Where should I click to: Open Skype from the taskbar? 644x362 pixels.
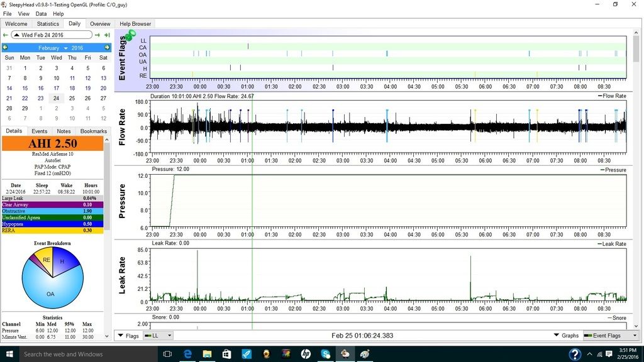click(325, 354)
